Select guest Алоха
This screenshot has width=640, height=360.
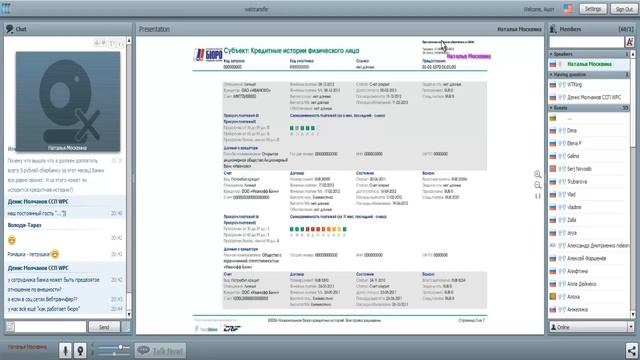[x=589, y=297]
